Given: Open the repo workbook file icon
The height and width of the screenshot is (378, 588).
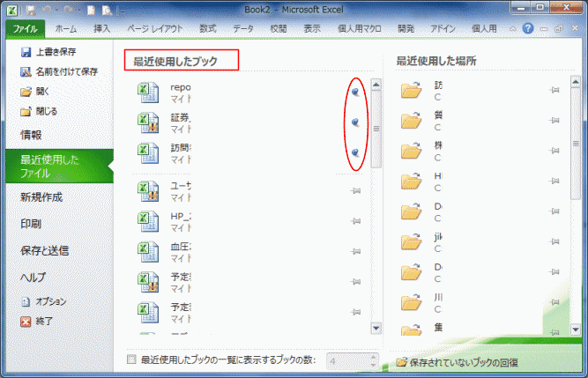Looking at the screenshot, I should pos(148,93).
